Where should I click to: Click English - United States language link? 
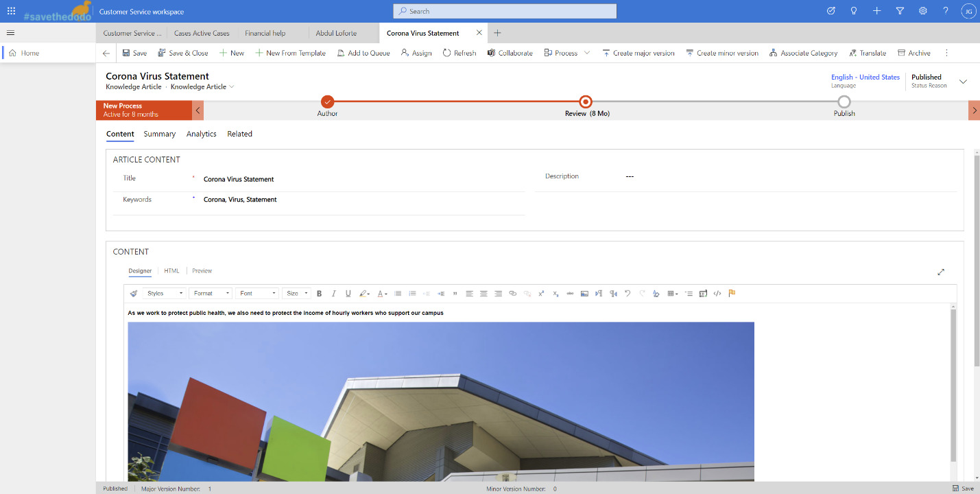865,77
